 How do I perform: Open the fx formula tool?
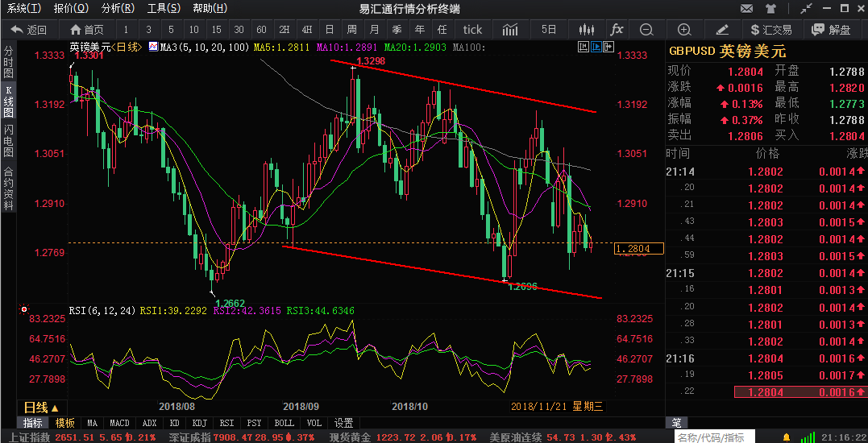[617, 30]
